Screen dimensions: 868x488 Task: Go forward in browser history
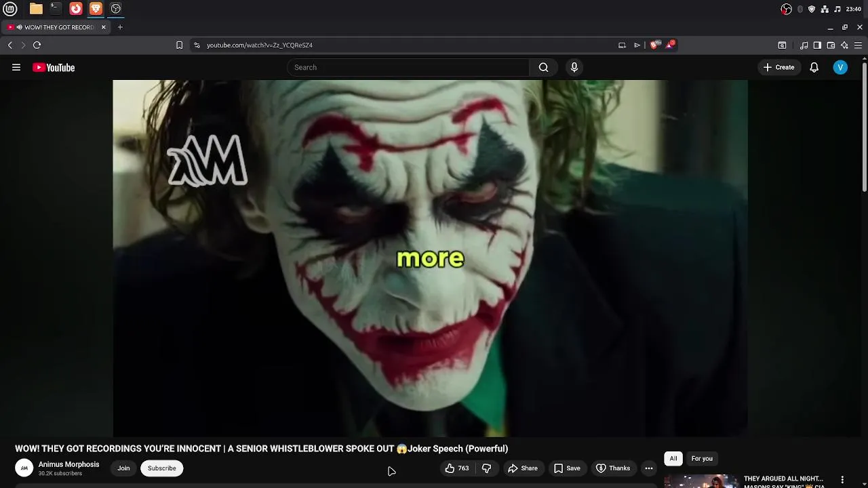click(x=23, y=45)
